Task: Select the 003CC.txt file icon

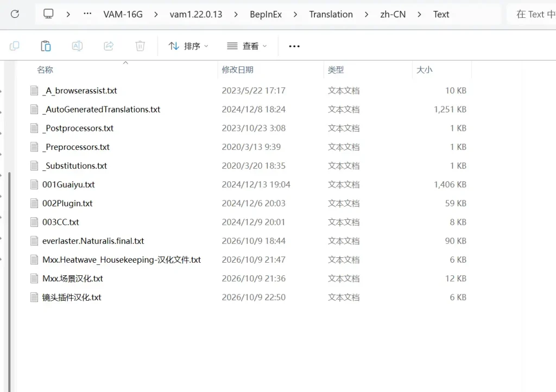Action: click(34, 222)
